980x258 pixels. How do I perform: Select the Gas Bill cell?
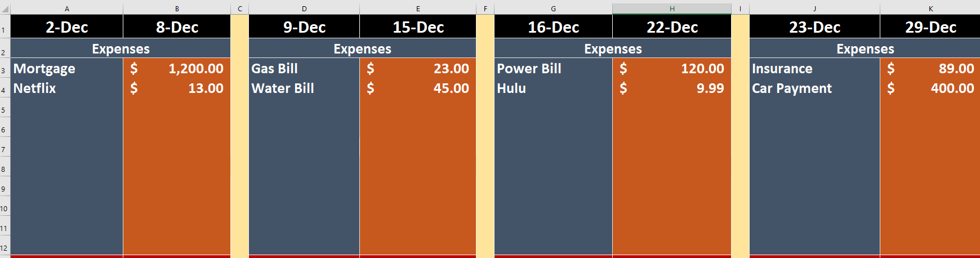click(x=304, y=68)
